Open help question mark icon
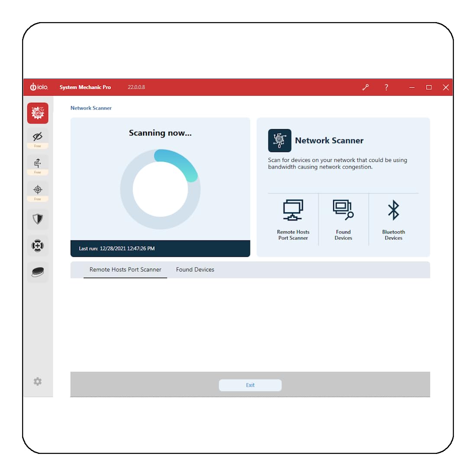This screenshot has width=476, height=476. click(x=386, y=87)
